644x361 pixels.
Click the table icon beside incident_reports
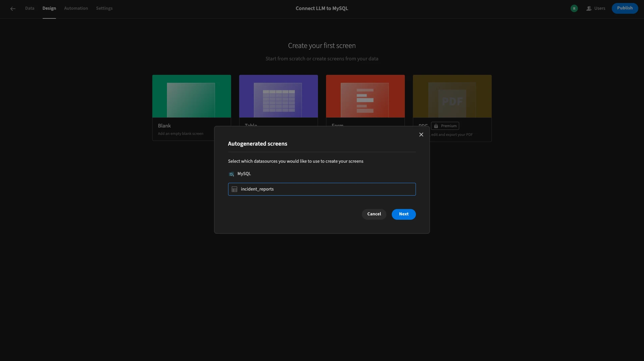pos(234,190)
